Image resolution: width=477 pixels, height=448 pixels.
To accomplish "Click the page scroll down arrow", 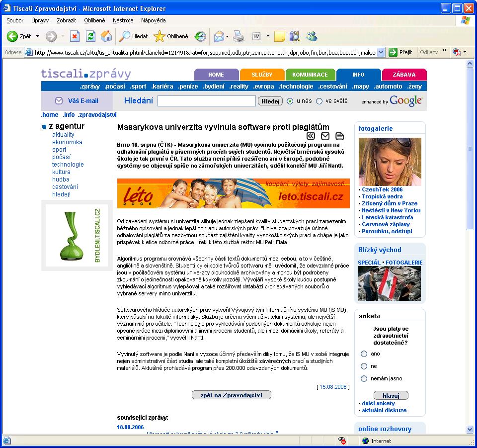I will [470, 429].
